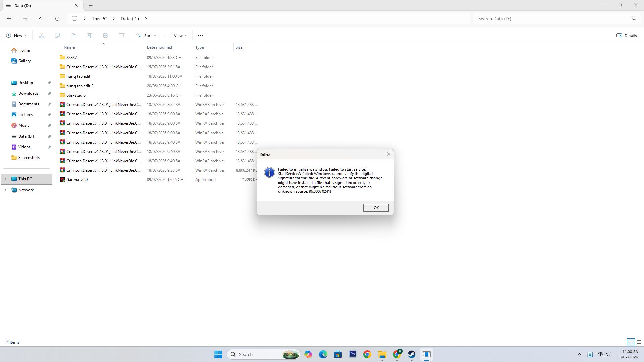Screen dimensions: 644x362
Task: Switch to the details list view layout
Action: (631, 342)
